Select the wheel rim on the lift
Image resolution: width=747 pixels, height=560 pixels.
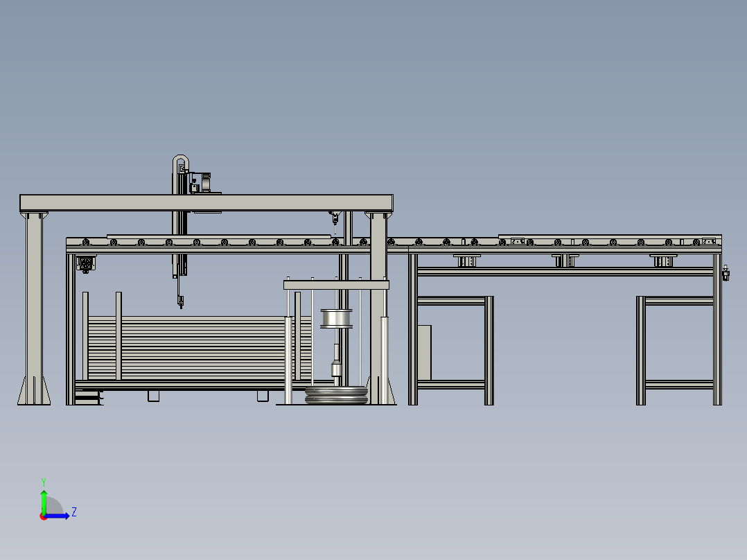click(337, 319)
